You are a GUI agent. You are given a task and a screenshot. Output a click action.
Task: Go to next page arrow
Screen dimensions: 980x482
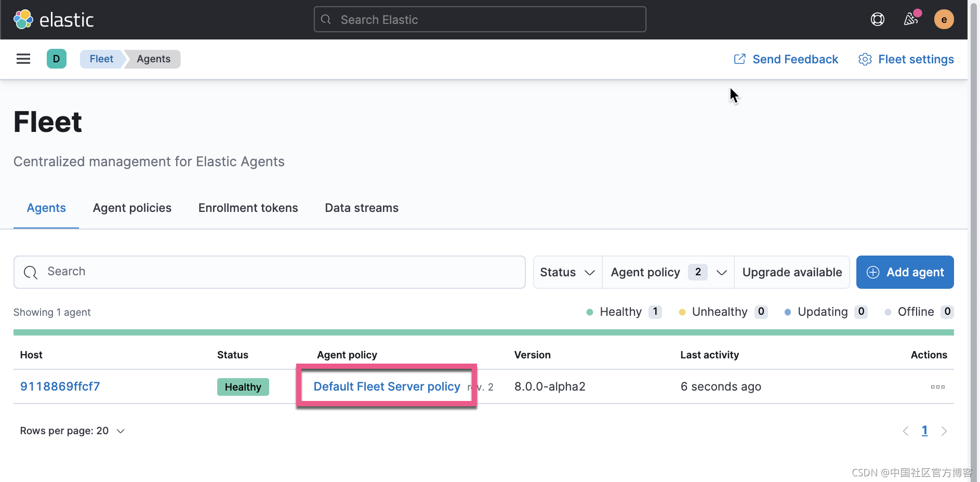(x=944, y=431)
